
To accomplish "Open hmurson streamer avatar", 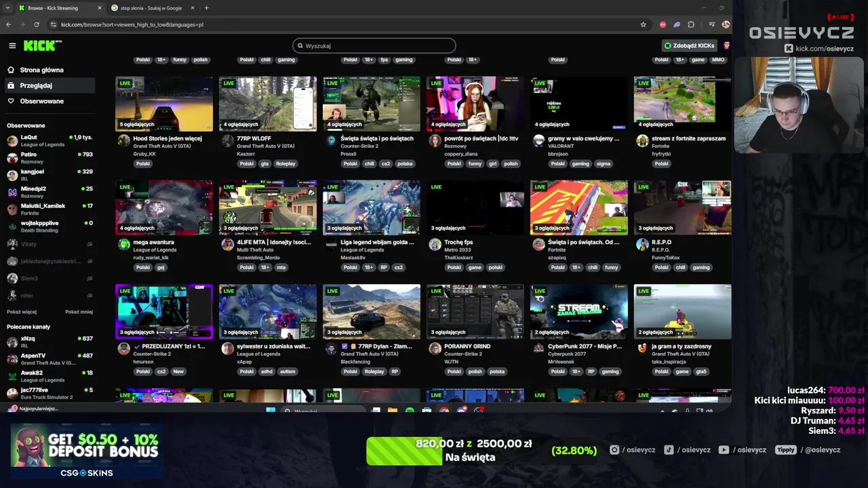I will pyautogui.click(x=124, y=348).
